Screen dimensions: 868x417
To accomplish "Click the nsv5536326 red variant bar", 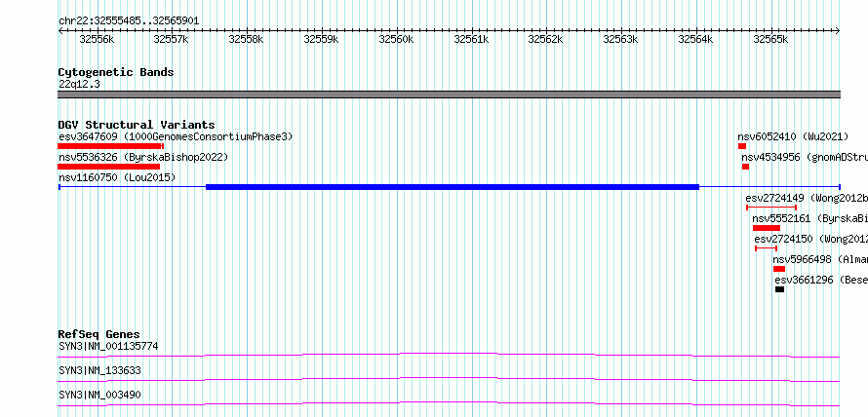I will (x=109, y=167).
